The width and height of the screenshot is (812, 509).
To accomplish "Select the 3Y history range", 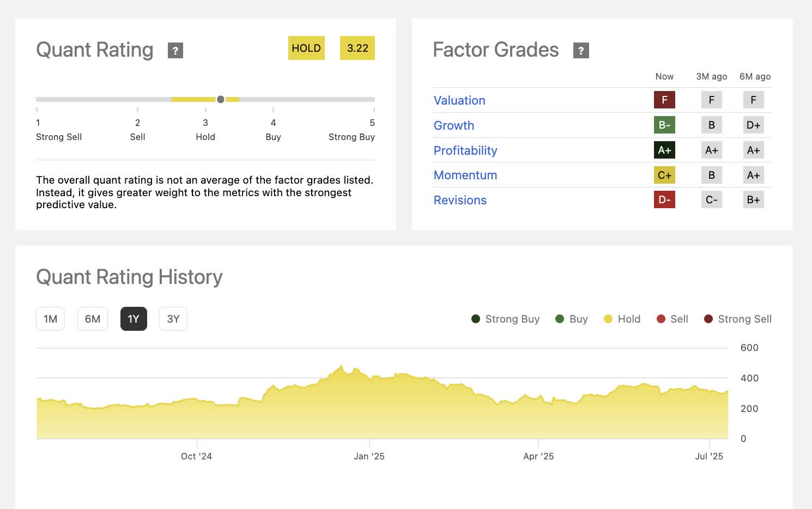I will (173, 319).
